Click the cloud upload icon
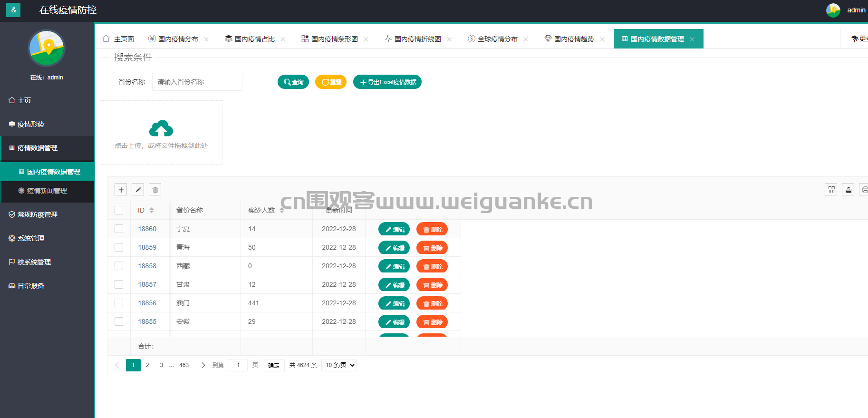The height and width of the screenshot is (418, 868). tap(161, 128)
